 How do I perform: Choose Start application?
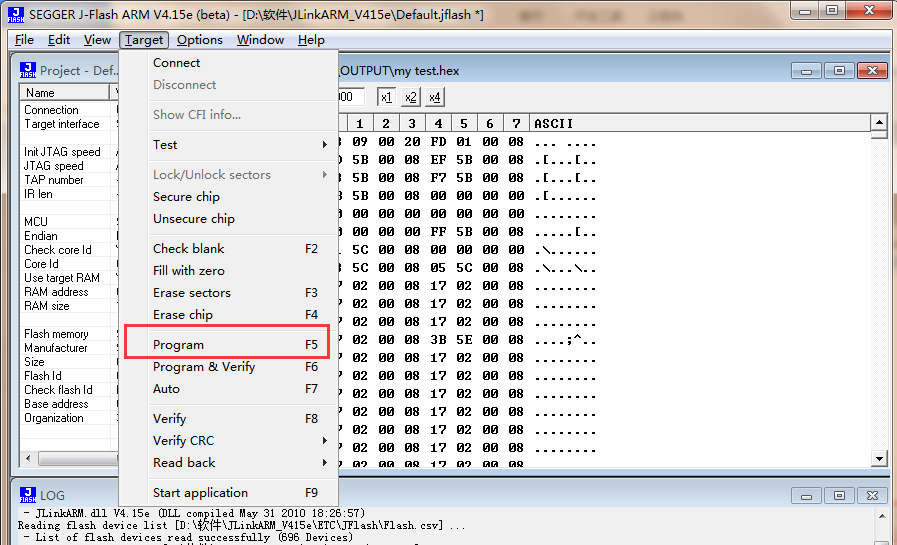pos(229,493)
